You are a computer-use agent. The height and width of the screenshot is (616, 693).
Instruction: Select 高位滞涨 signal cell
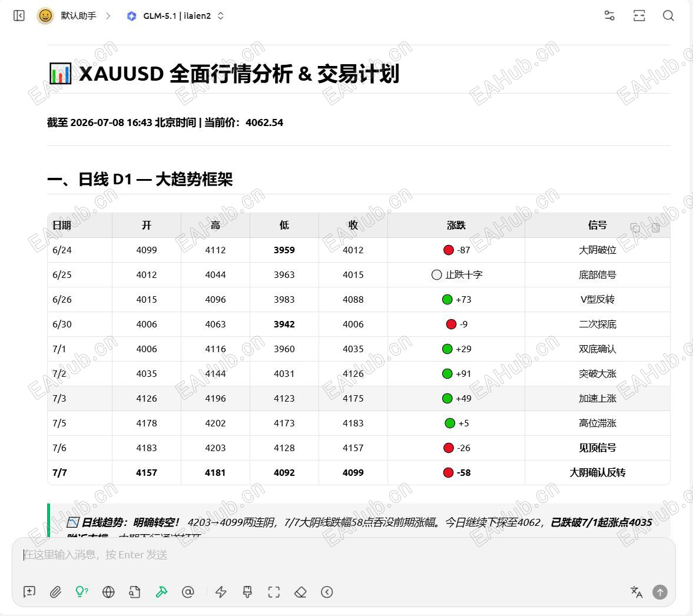tap(598, 423)
